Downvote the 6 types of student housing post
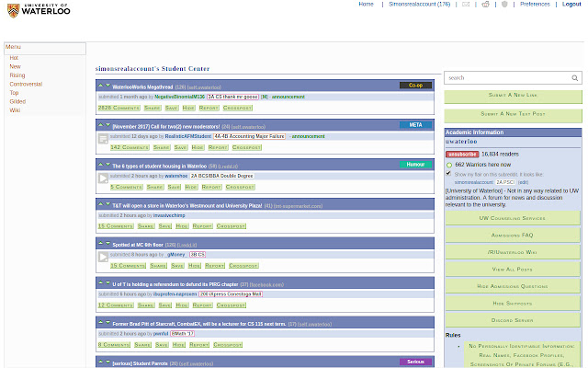588x368 pixels. click(107, 165)
